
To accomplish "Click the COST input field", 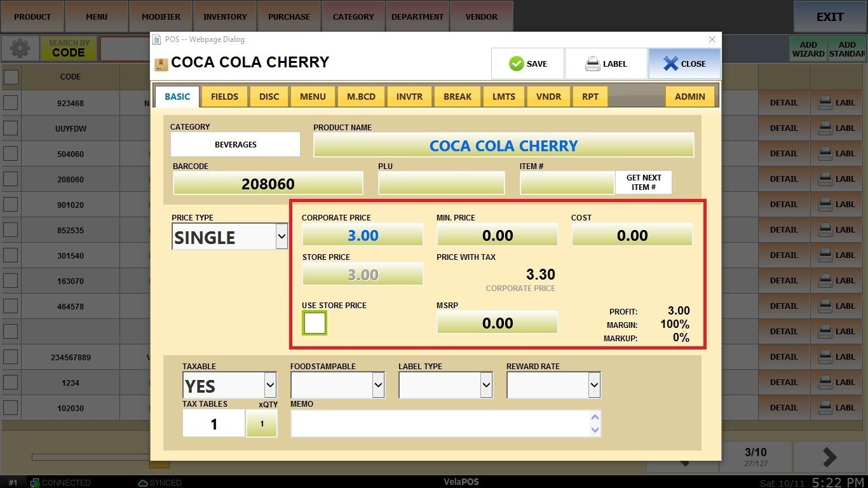I will (x=632, y=235).
